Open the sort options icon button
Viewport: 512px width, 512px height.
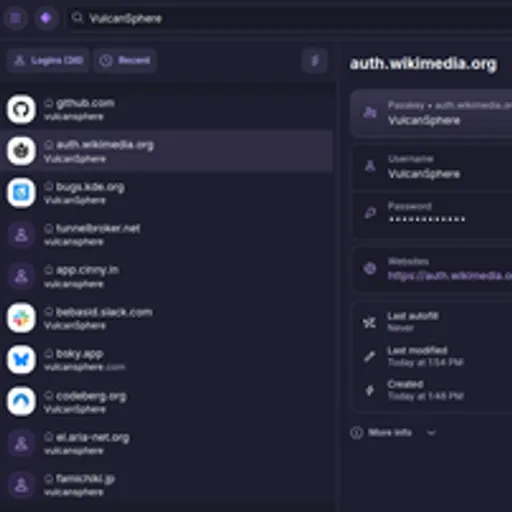(x=315, y=61)
